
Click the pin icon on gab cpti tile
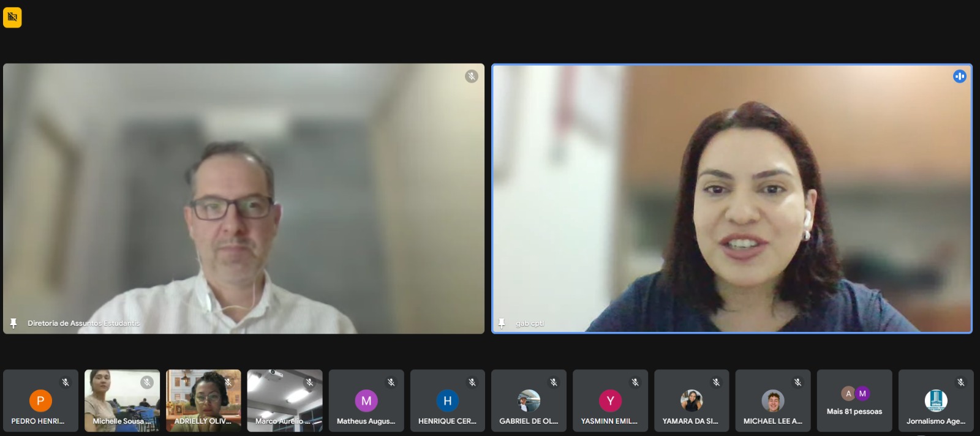502,323
